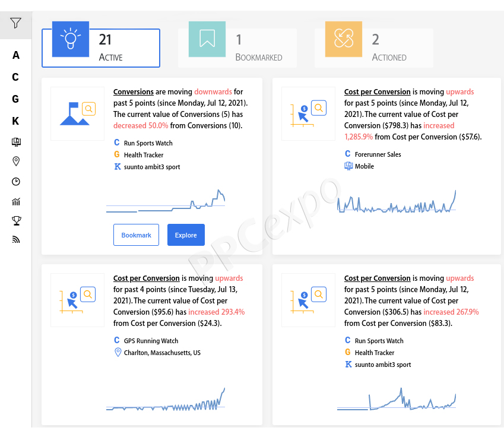Screen dimensions: 504x437
Task: Select the G ad group sidebar filter
Action: [x=15, y=99]
